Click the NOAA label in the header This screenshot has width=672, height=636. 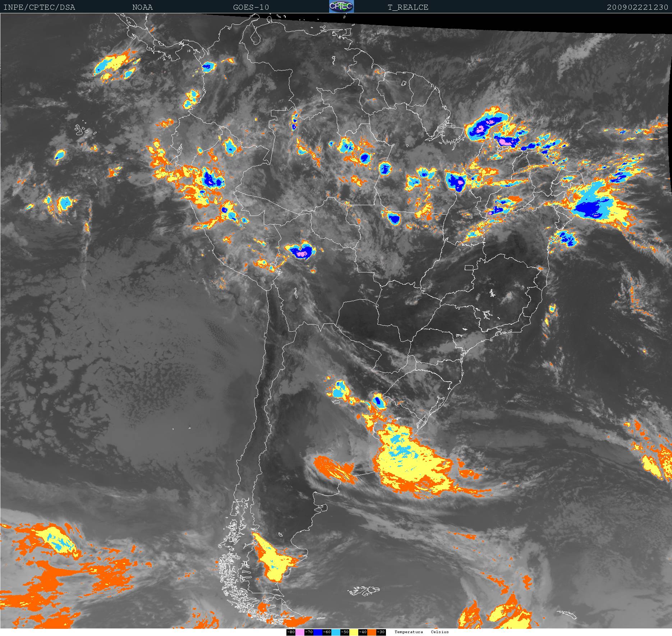[x=142, y=7]
